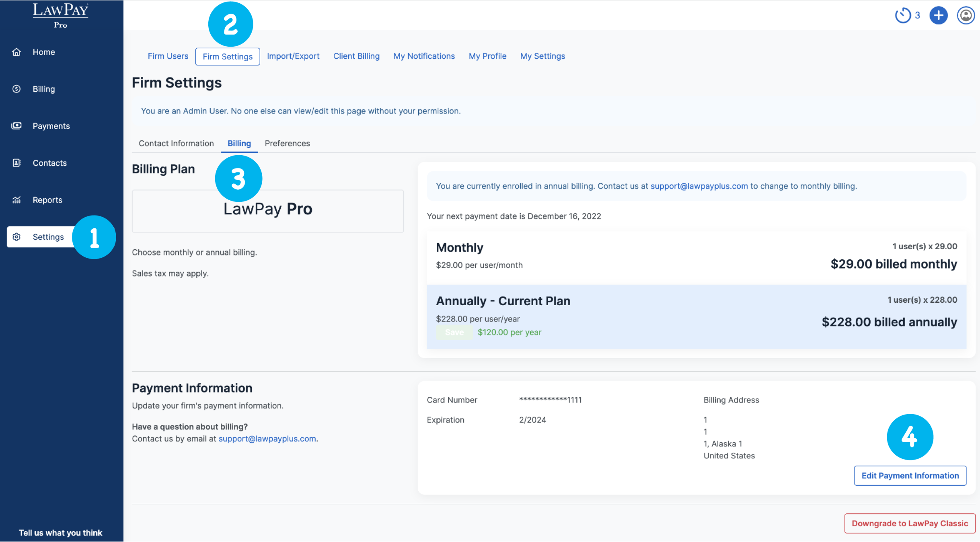Open Reports using the chart icon
The image size is (980, 542).
click(16, 199)
